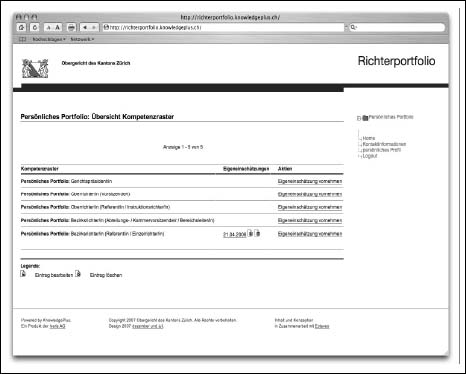
Task: Click the Persönliches Portfolio folder icon in sidebar
Action: pos(365,118)
